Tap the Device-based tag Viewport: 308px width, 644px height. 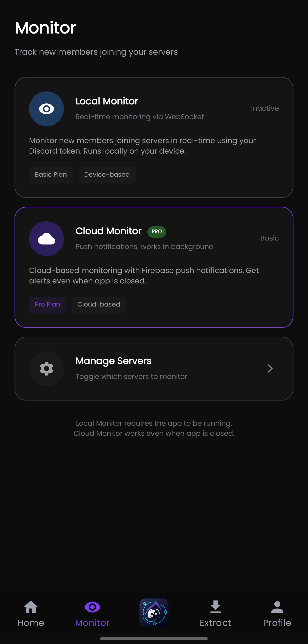click(x=107, y=175)
